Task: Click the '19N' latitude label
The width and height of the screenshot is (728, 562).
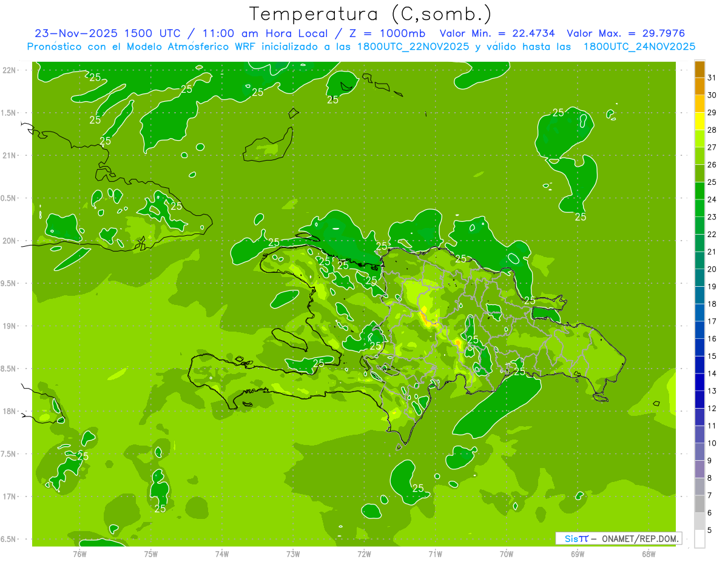Action: [9, 326]
